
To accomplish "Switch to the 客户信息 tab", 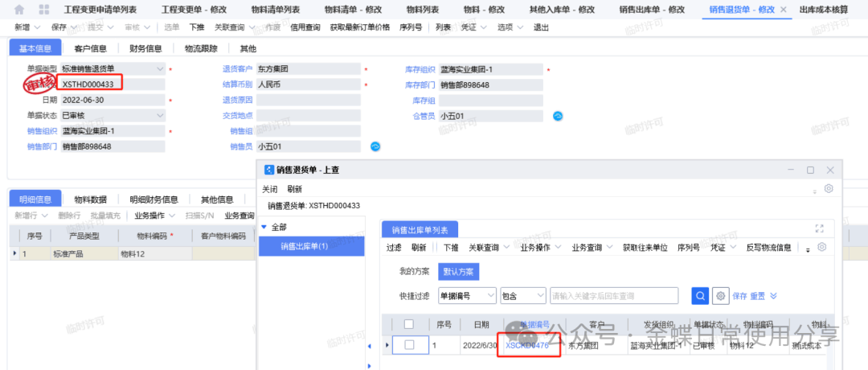I will click(90, 48).
